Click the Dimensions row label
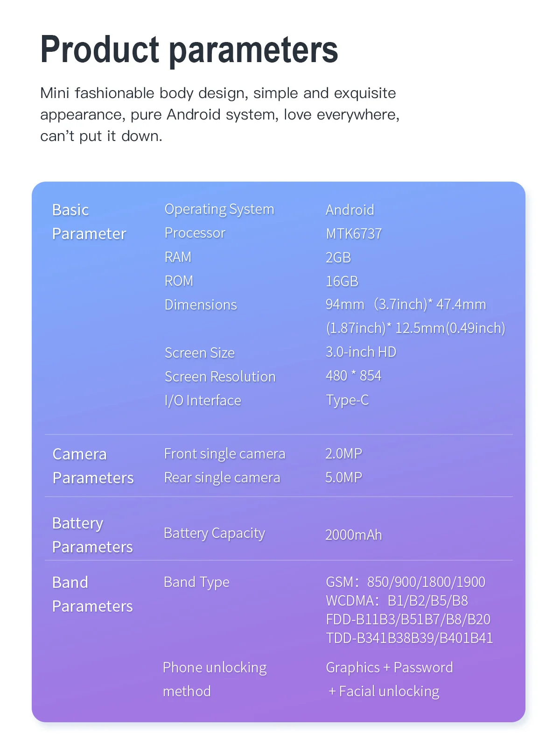 [x=201, y=305]
